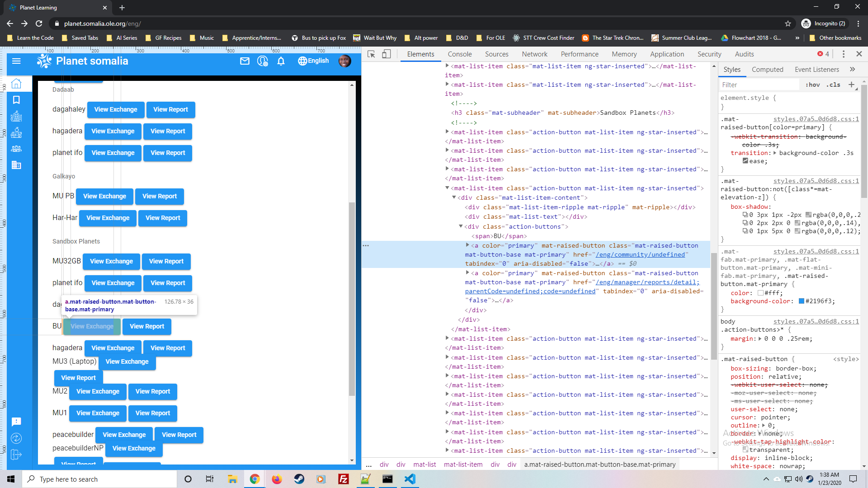Toggle class editing with the .cls control
Viewport: 868px width, 488px height.
click(x=833, y=84)
